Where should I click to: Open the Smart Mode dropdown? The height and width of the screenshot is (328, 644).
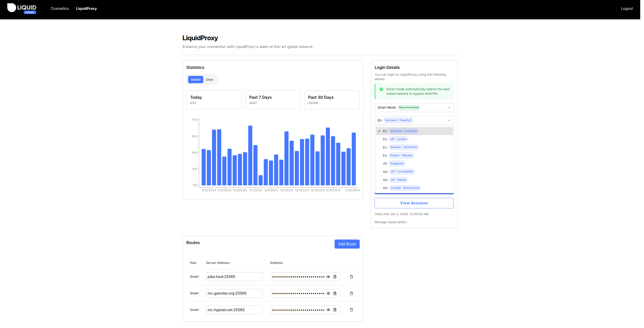414,108
